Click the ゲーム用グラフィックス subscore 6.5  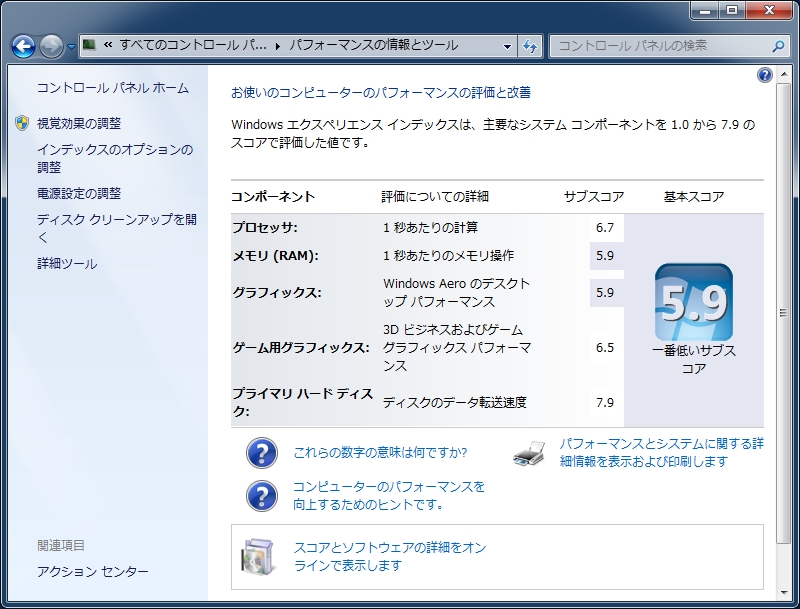click(x=605, y=348)
